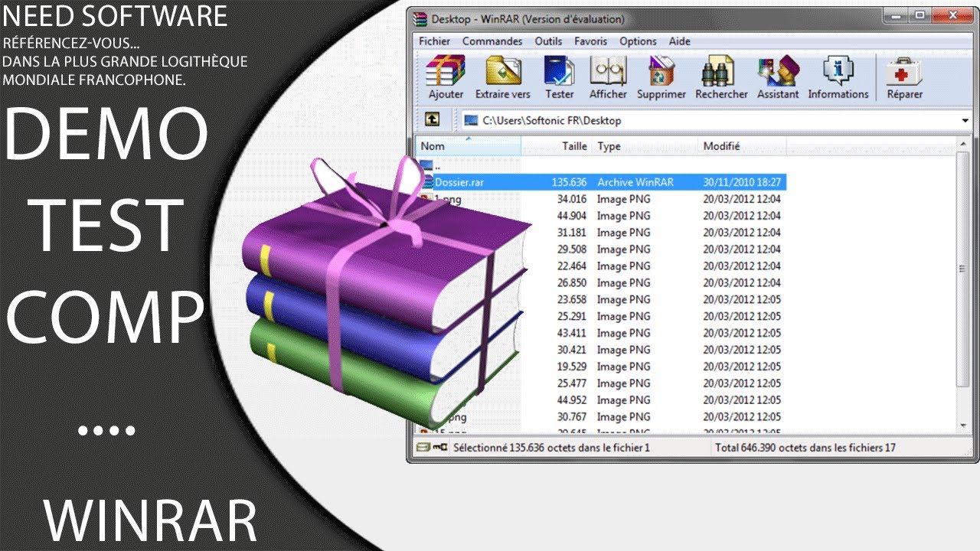
Task: Click the date 30/11/2010 18:27
Action: click(742, 182)
